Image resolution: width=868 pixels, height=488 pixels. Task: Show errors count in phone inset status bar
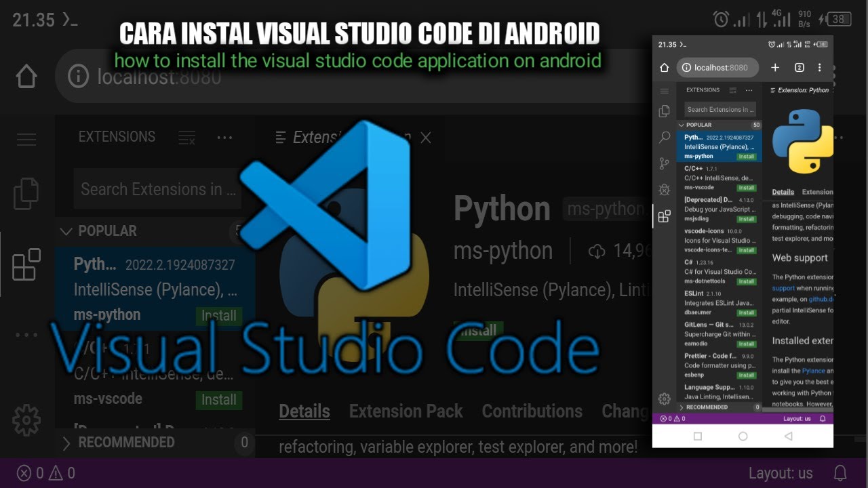coord(666,419)
